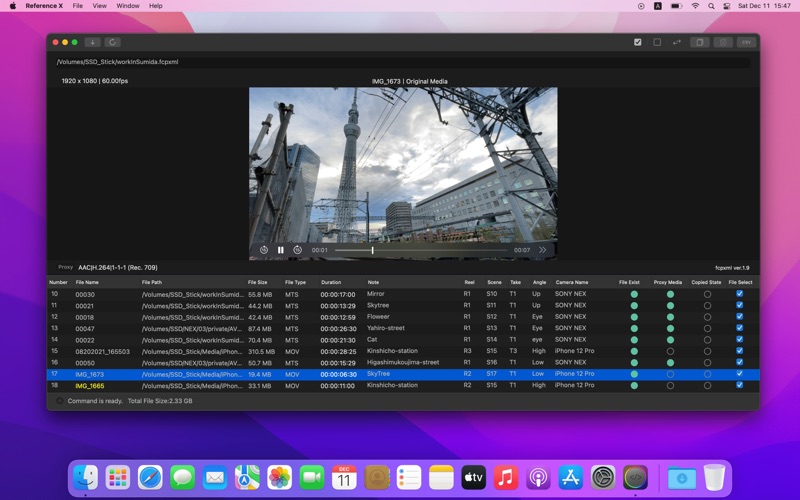This screenshot has width=800, height=500.
Task: Open the Window menu
Action: (128, 6)
